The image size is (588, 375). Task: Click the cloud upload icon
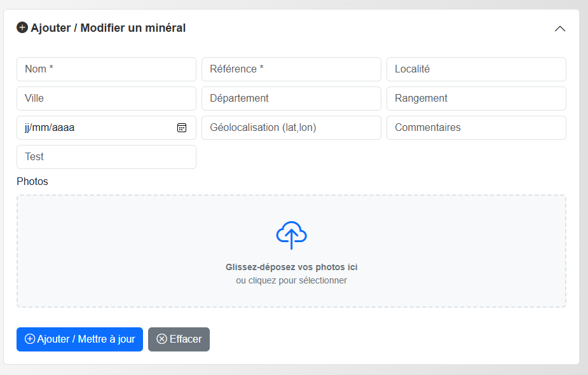291,235
